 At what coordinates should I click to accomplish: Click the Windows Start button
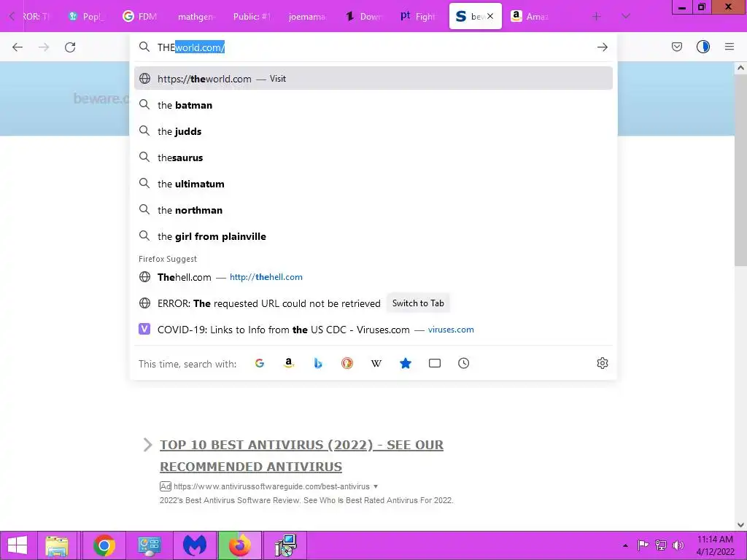coord(18,545)
